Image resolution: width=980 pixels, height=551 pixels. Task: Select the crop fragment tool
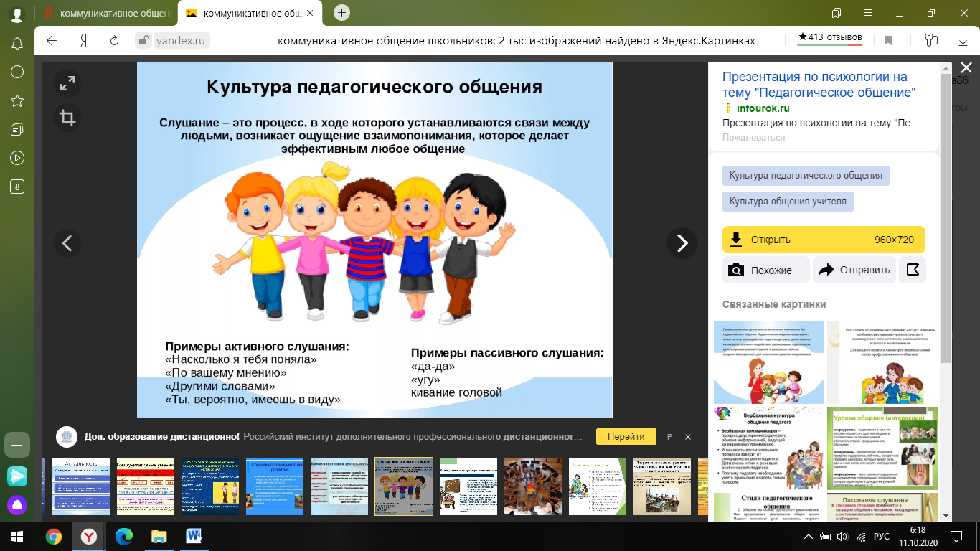coord(67,118)
